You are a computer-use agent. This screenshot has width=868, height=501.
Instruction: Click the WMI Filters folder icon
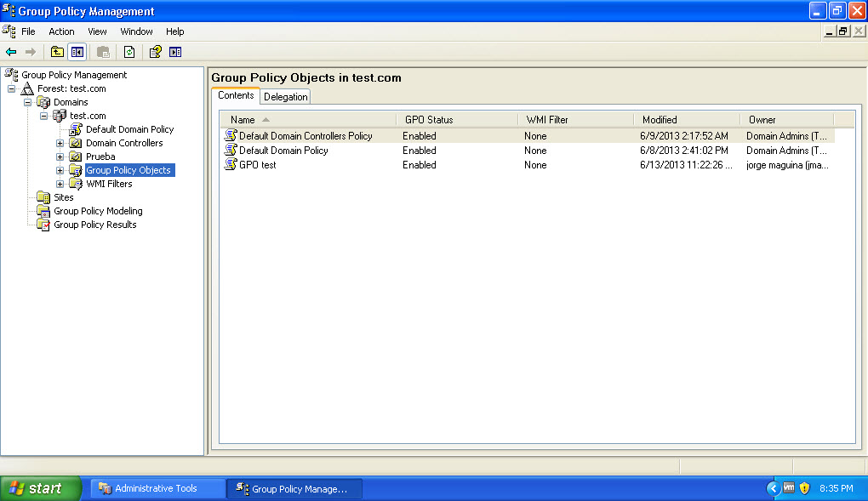[x=75, y=184]
